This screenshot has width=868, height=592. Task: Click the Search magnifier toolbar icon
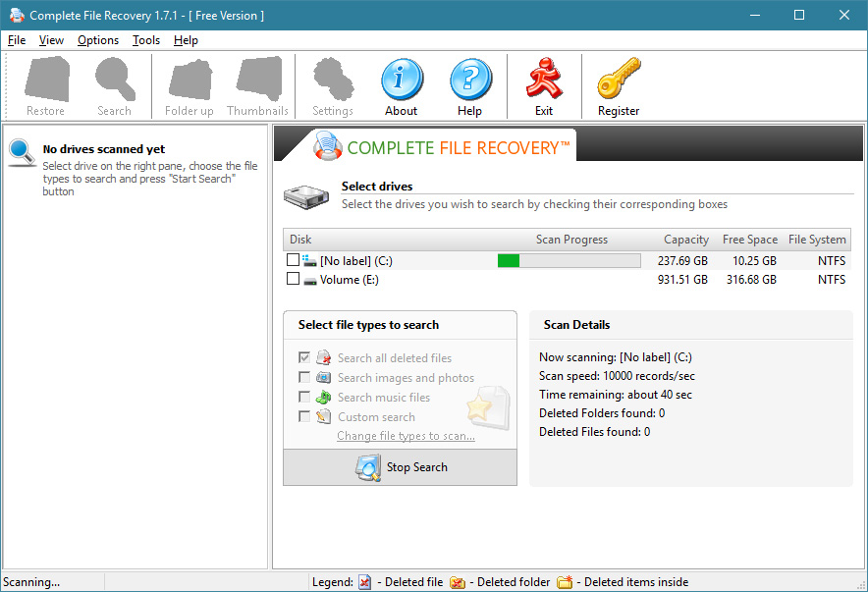point(114,81)
